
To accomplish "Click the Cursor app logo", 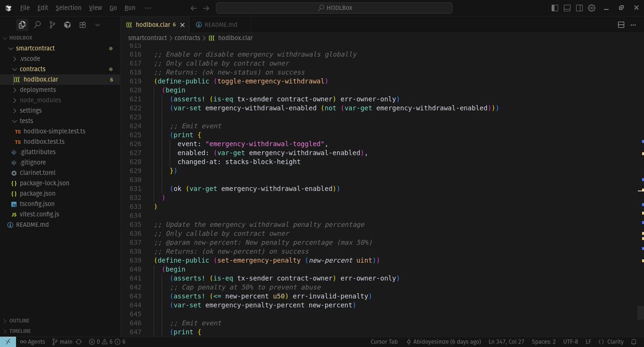I will point(8,8).
